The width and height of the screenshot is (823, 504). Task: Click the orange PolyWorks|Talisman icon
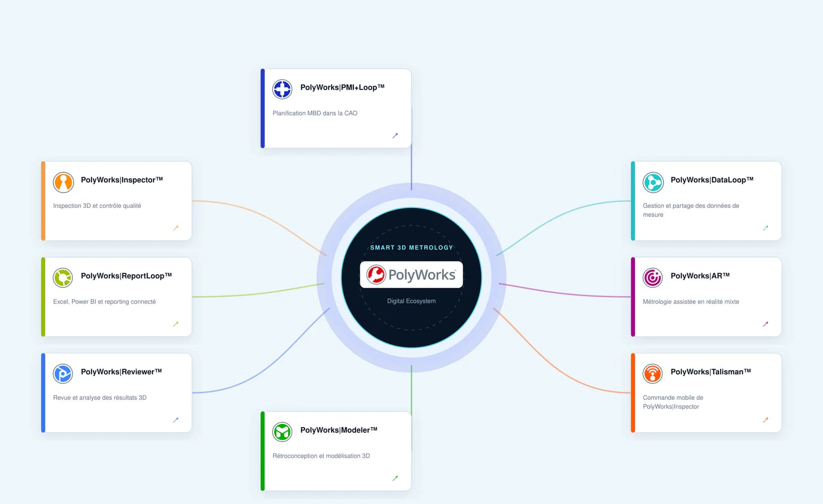tap(653, 374)
